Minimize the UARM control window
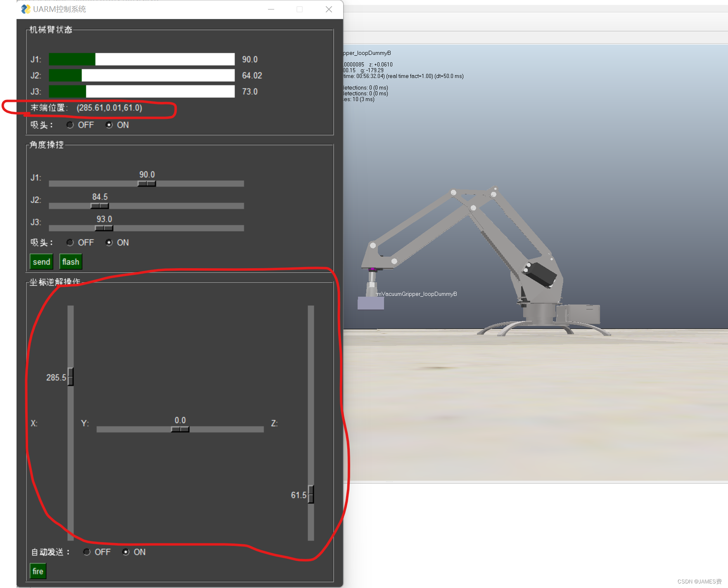Screen dimensions: 728x588 click(271, 9)
